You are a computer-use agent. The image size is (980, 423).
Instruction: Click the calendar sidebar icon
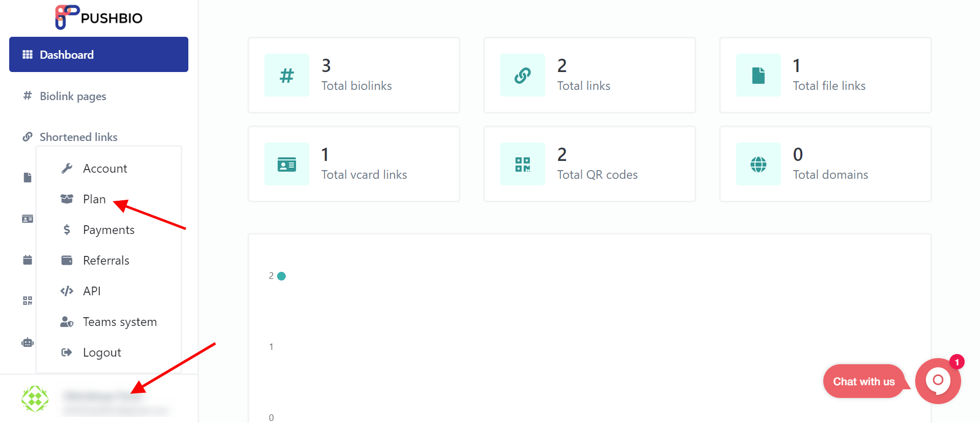click(x=28, y=260)
